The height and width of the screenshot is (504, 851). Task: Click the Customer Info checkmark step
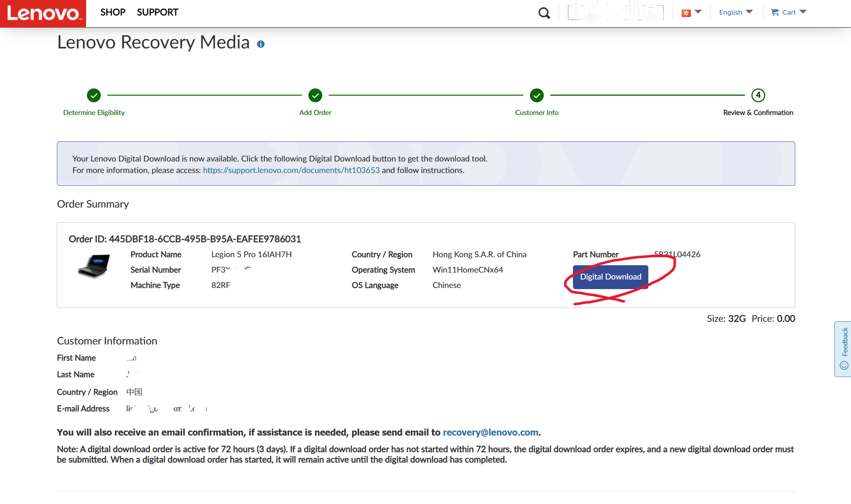pos(537,95)
